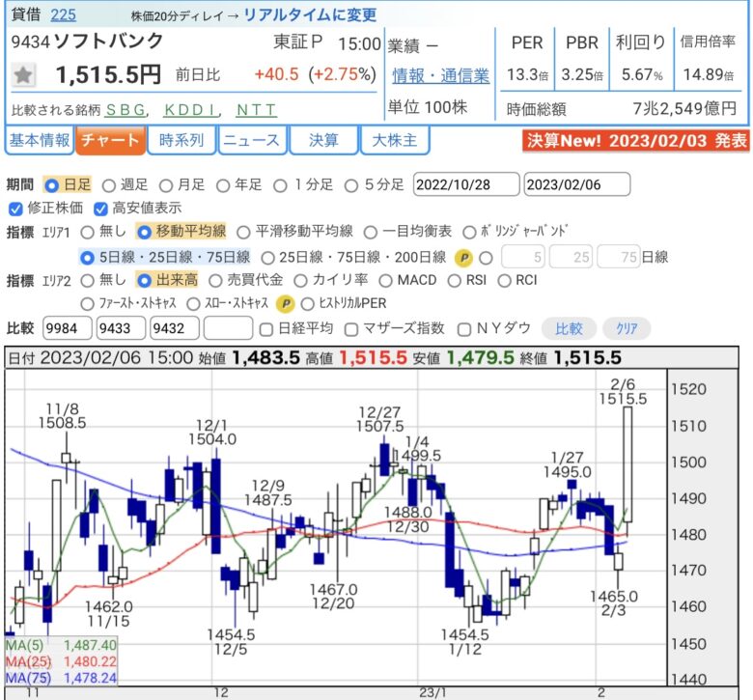Viewport: 753px width, 700px height.
Task: Switch to 基本情報 tab
Action: pyautogui.click(x=40, y=140)
